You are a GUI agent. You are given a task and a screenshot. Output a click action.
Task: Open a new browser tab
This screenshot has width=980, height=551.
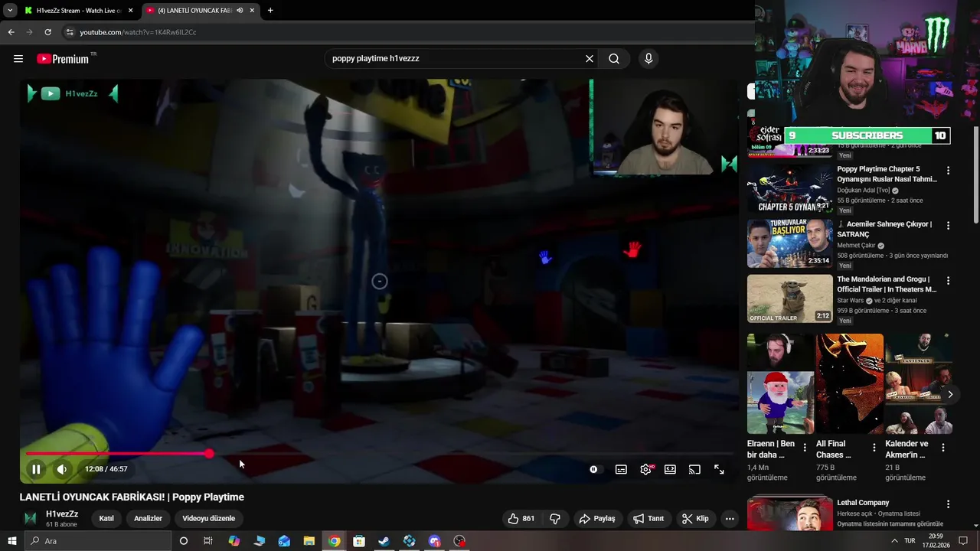point(270,11)
